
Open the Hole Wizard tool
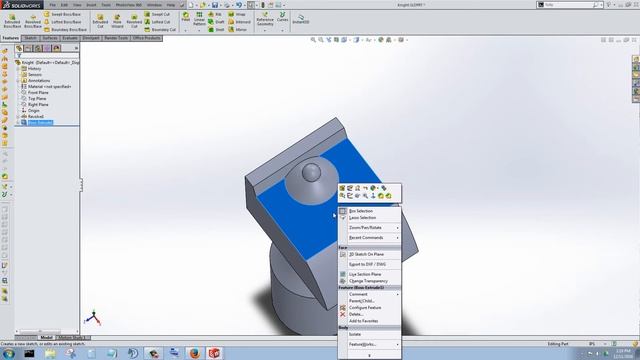coord(117,21)
